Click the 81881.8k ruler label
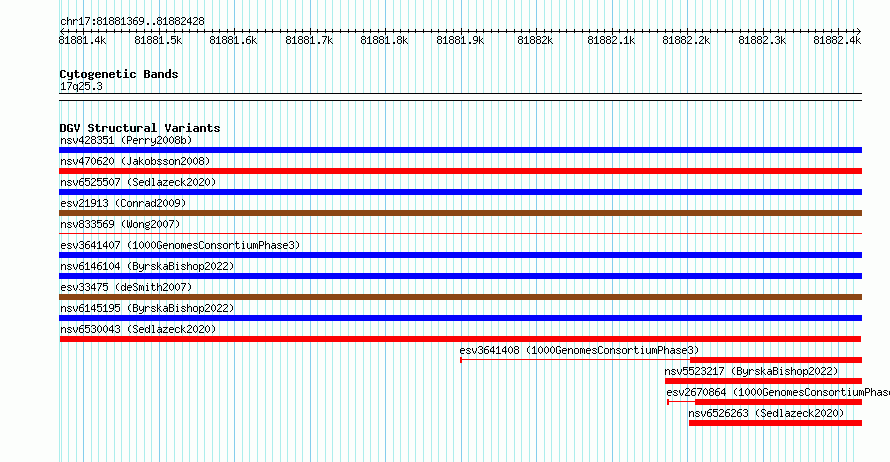This screenshot has width=890, height=462. tap(384, 40)
